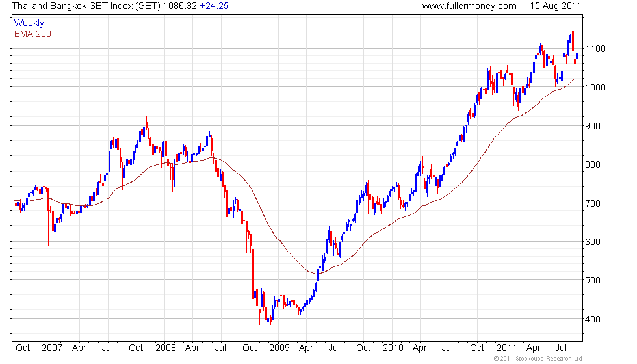Click the 2008 year label on time axis
This screenshot has width=637, height=364.
pos(165,348)
